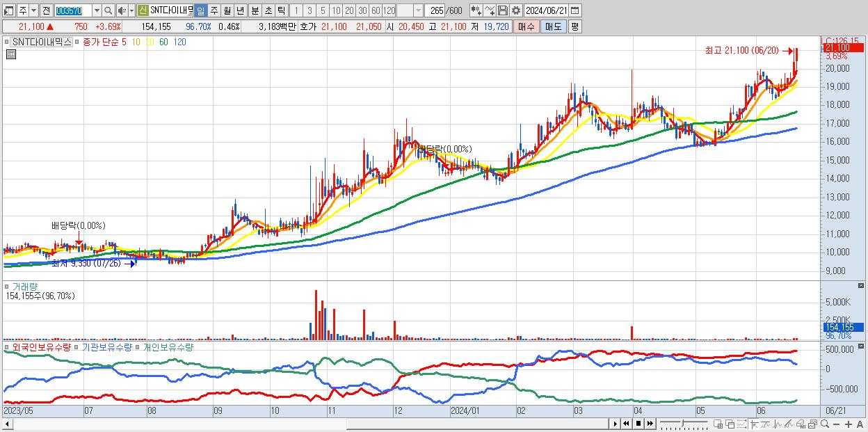Click the play button in bottom toolbar
The width and height of the screenshot is (868, 432).
point(616,424)
